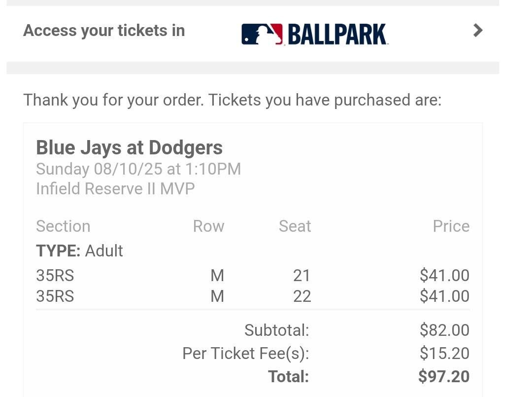Open the Blue Jays at Dodgers event title
532x397 pixels.
pos(129,147)
